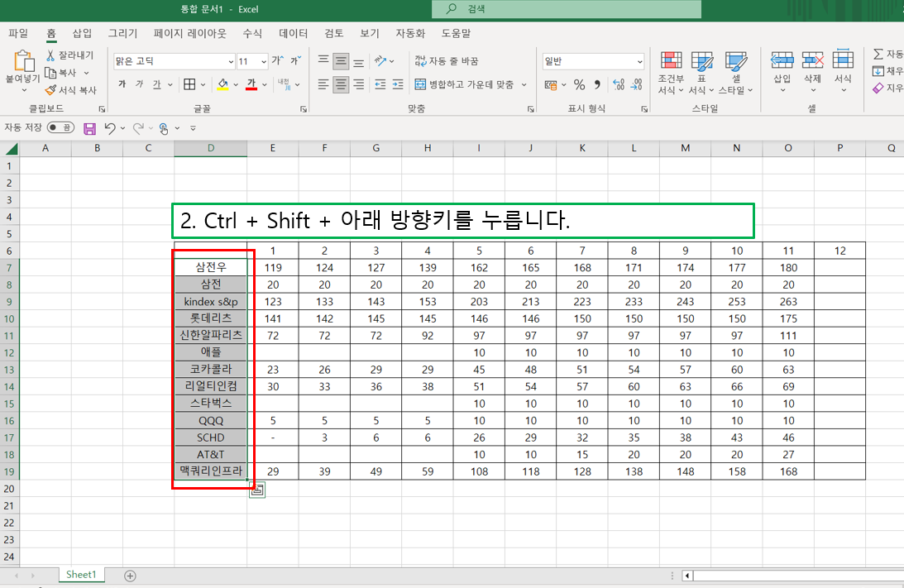Align text right
The height and width of the screenshot is (588, 904).
tap(359, 84)
